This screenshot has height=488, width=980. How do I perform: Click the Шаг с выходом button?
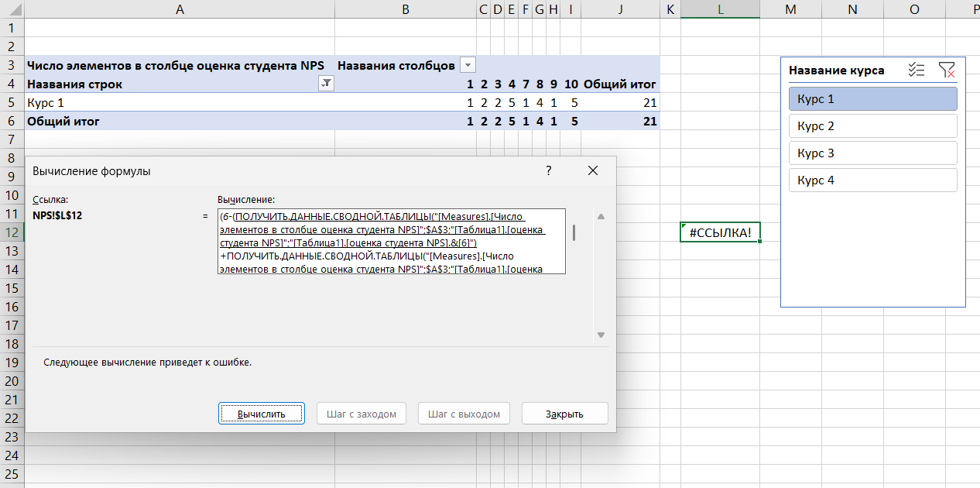pos(464,414)
